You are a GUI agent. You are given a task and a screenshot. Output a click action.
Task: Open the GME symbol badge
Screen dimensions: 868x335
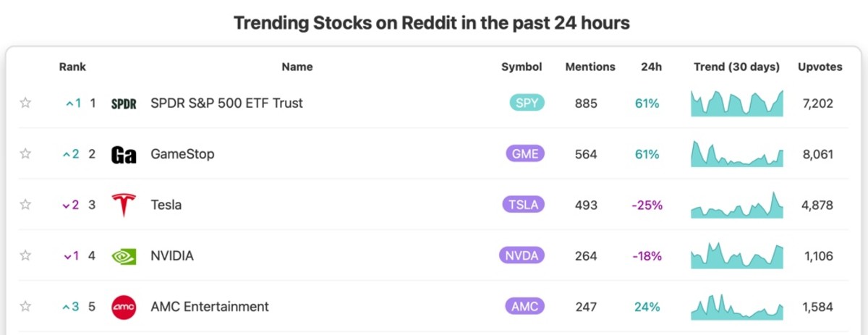coord(524,153)
